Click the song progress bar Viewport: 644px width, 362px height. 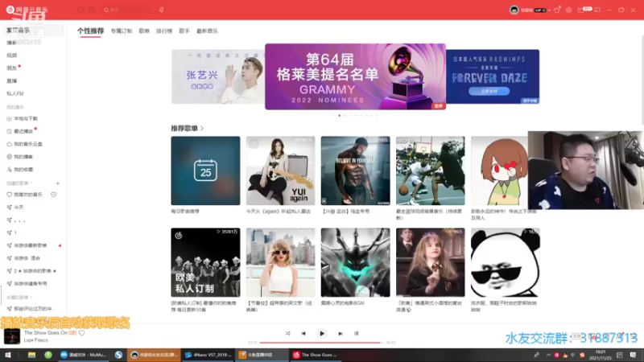(x=322, y=343)
